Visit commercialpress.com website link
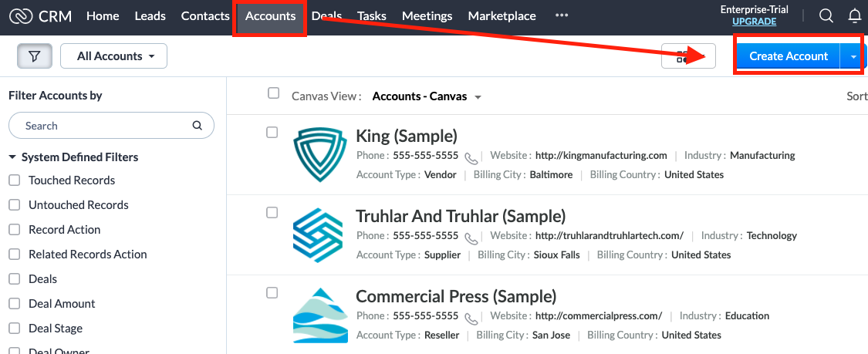 (599, 316)
